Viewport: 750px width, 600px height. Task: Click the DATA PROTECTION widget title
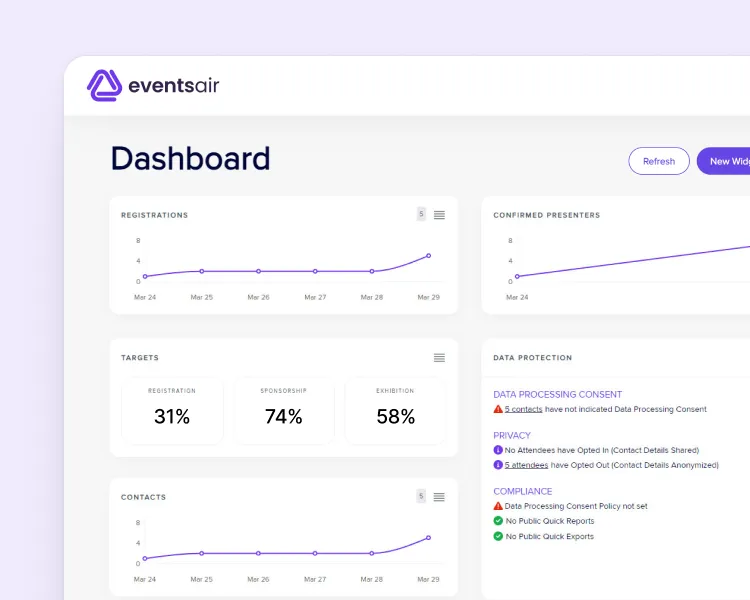tap(532, 357)
